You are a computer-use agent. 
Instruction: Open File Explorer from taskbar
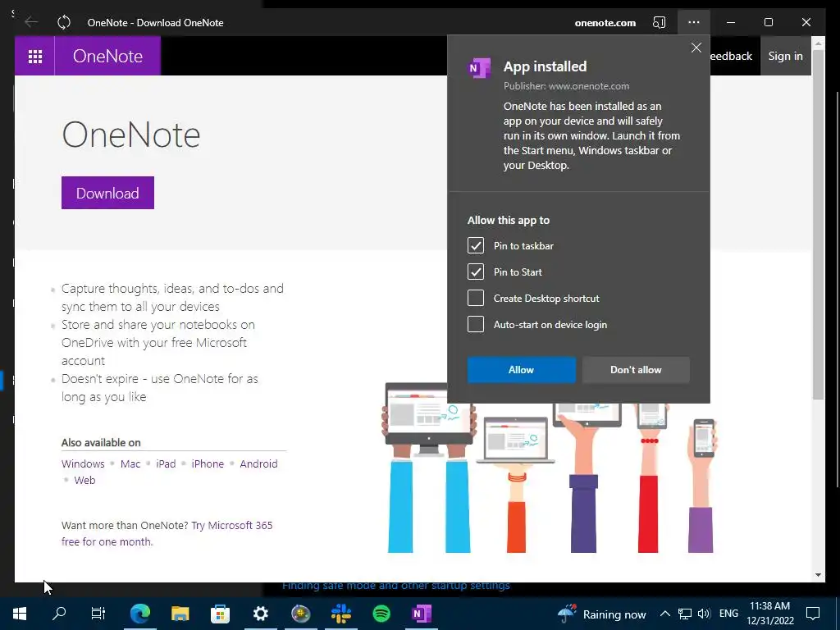(x=180, y=614)
